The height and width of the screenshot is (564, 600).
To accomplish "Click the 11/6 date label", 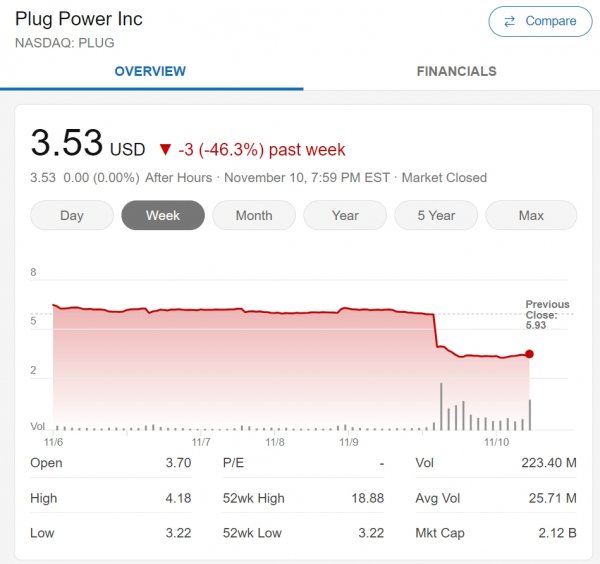I will coord(54,442).
